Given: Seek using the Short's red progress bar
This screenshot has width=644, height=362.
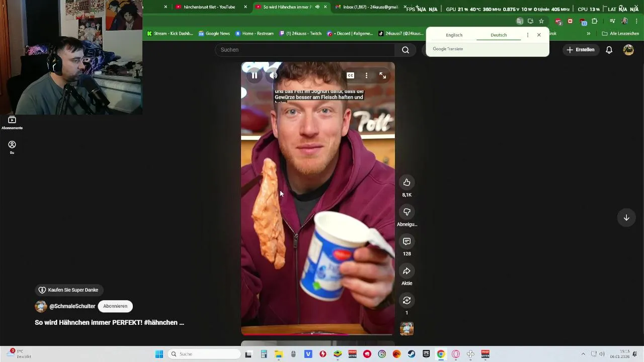Looking at the screenshot, I should click(x=318, y=334).
